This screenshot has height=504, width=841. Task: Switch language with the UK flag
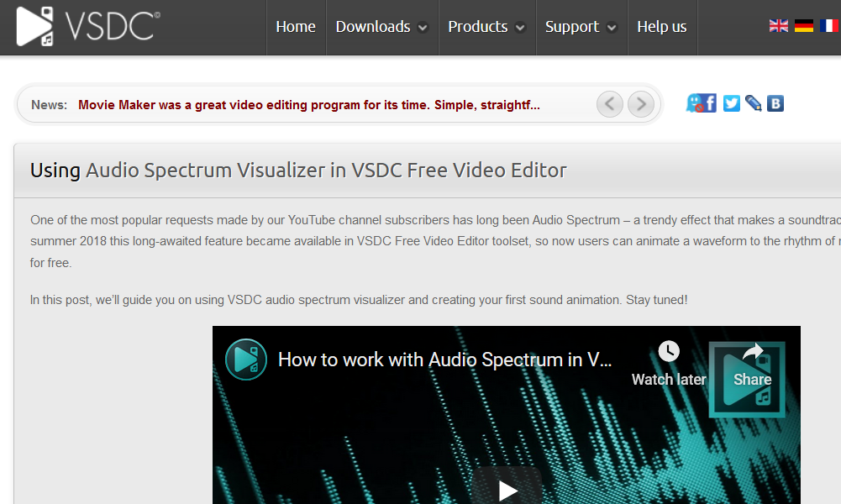(779, 26)
